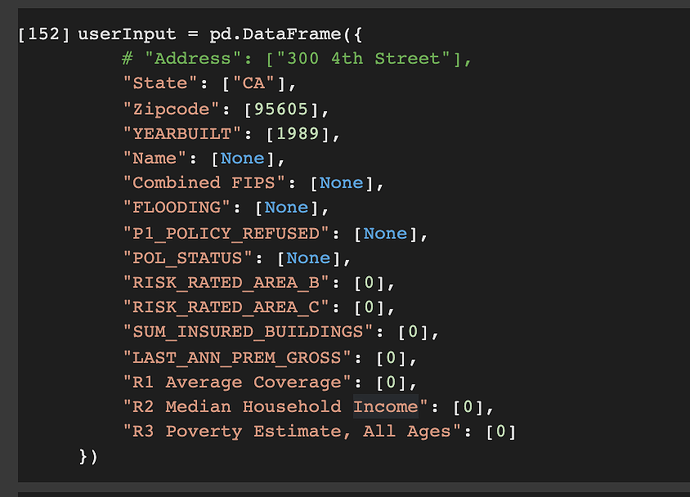Image resolution: width=690 pixels, height=497 pixels.
Task: Click the commented-out "Address" line
Action: click(296, 59)
